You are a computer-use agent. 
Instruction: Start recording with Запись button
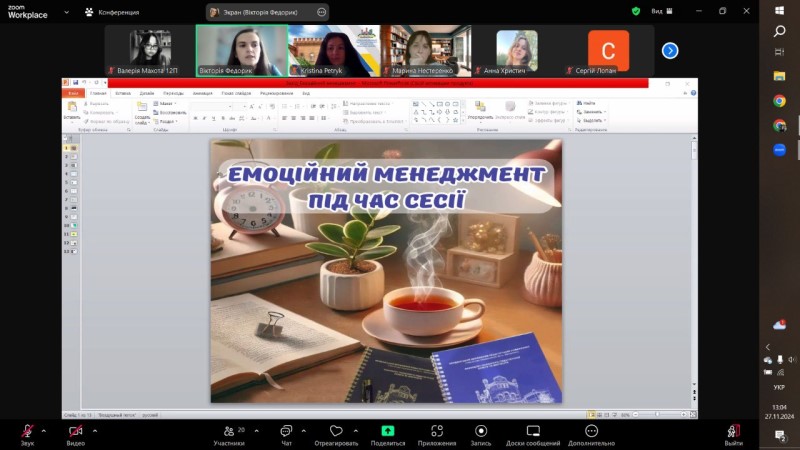[481, 435]
